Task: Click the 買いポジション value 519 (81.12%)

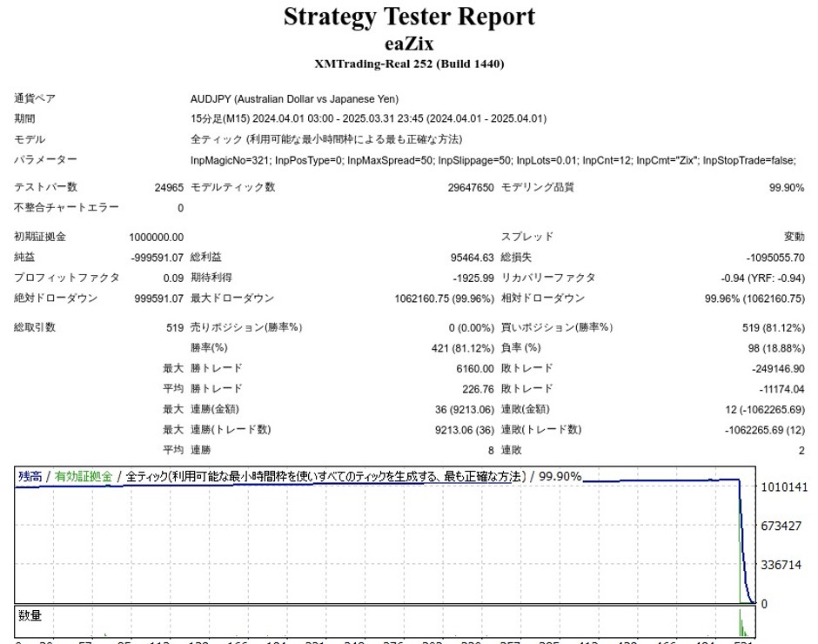Action: pyautogui.click(x=774, y=328)
